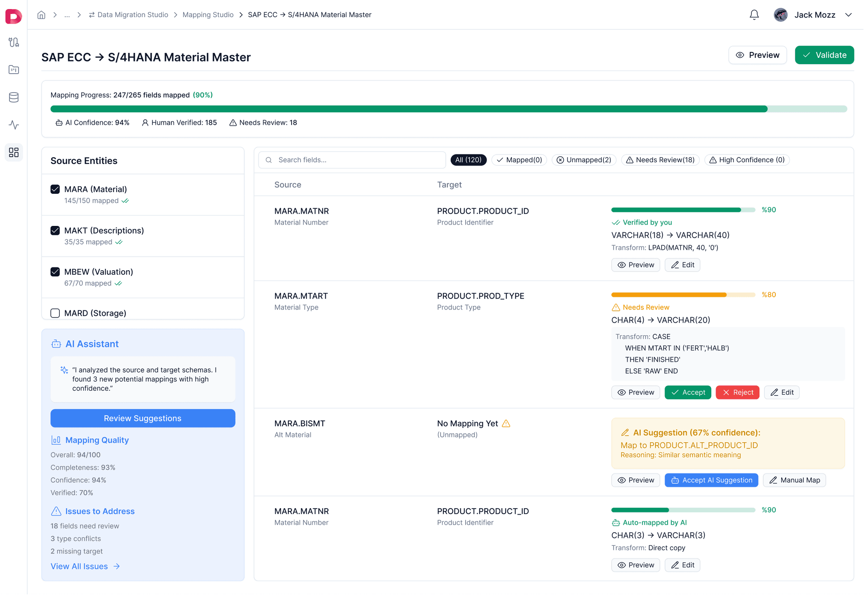Image resolution: width=868 pixels, height=595 pixels.
Task: Click the AI Confidence robot icon
Action: 59,123
